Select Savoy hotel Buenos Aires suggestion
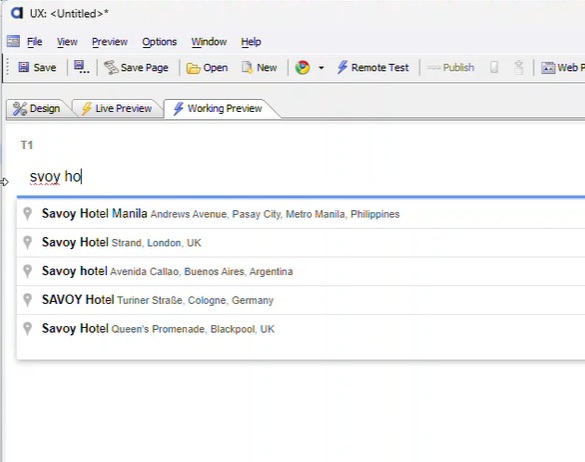Viewport: 585px width, 462px height. click(301, 271)
